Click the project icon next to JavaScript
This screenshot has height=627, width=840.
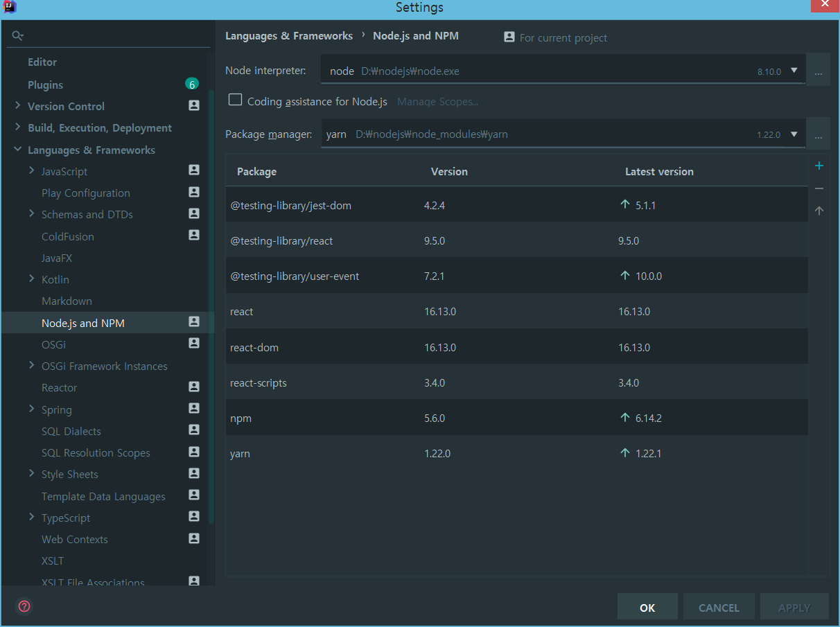(x=194, y=170)
